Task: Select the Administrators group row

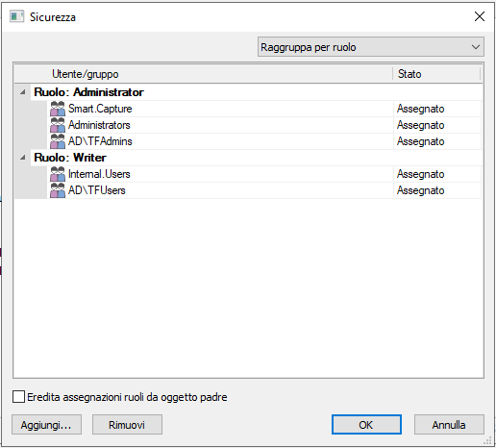Action: point(264,125)
